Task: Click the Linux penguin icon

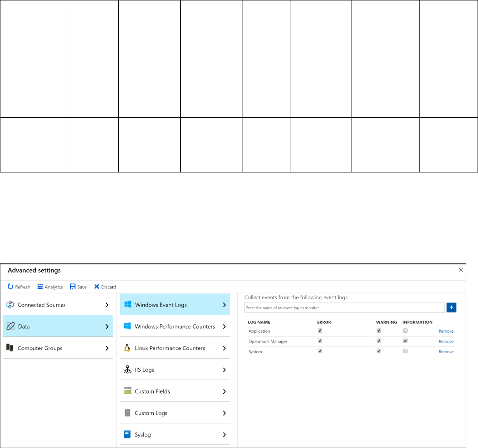Action: pos(127,348)
